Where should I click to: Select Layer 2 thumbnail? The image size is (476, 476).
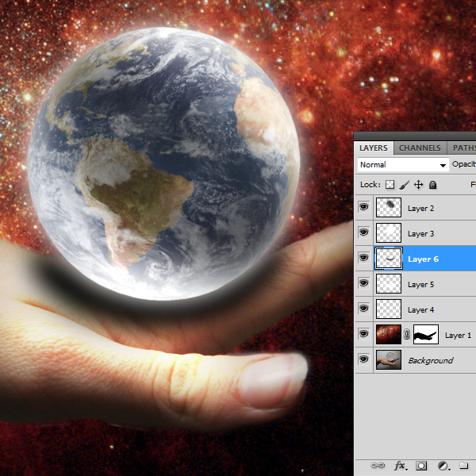pos(389,207)
